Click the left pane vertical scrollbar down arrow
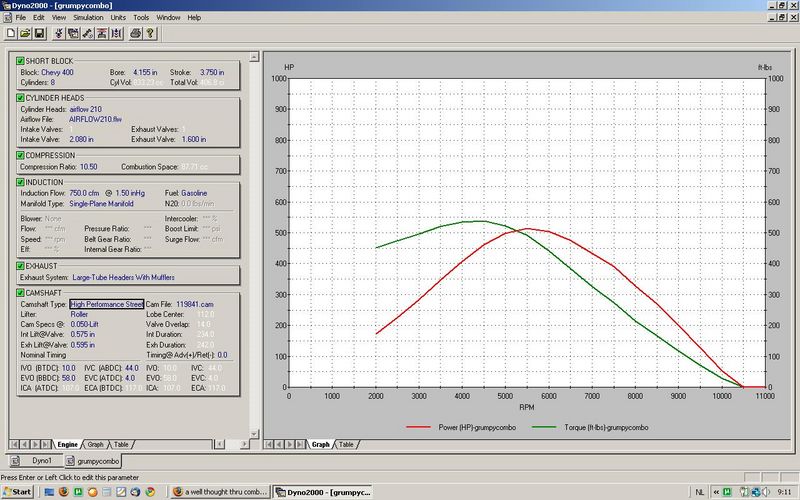This screenshot has width=800, height=500. tap(252, 432)
